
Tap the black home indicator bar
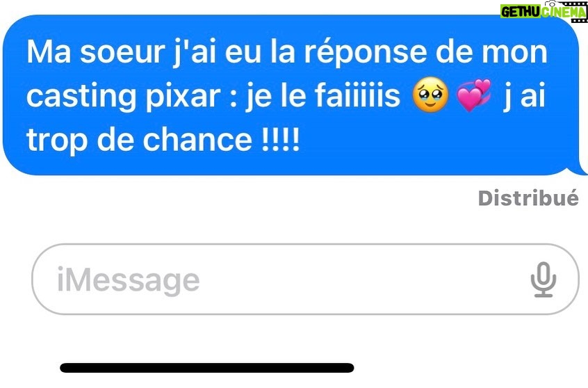[207, 368]
